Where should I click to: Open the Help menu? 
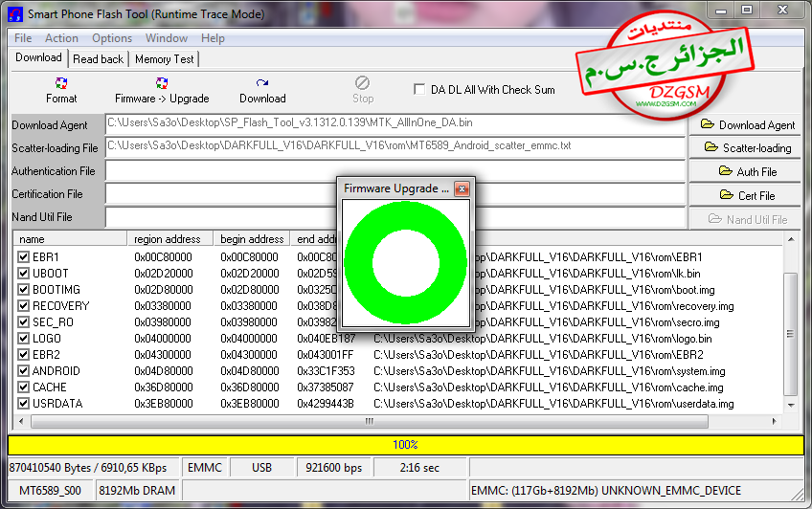213,38
